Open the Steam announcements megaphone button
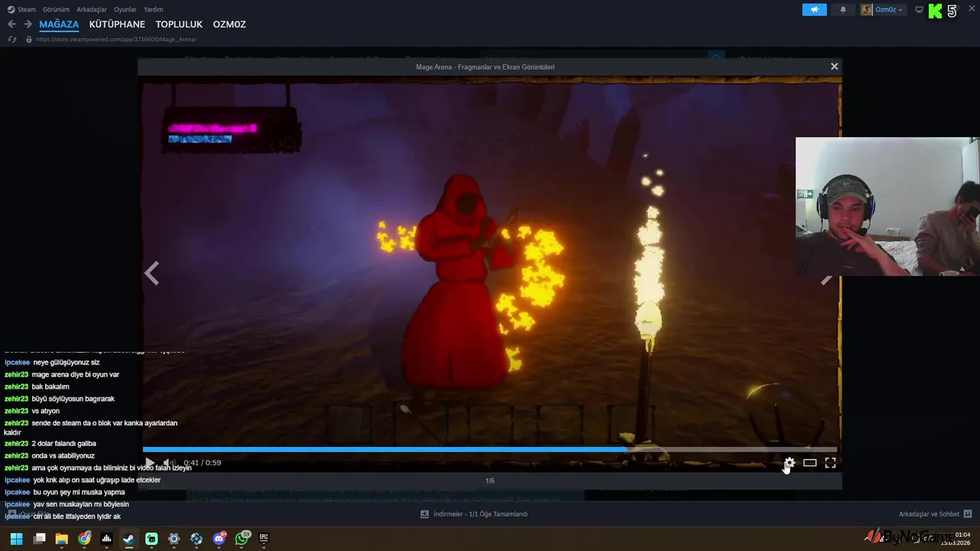This screenshot has width=980, height=551. point(815,10)
